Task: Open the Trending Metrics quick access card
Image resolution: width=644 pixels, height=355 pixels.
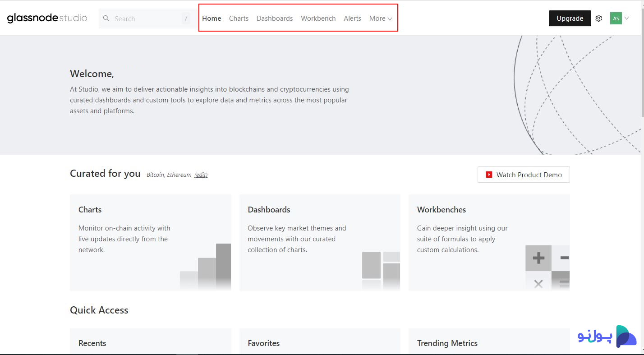Action: tap(489, 341)
